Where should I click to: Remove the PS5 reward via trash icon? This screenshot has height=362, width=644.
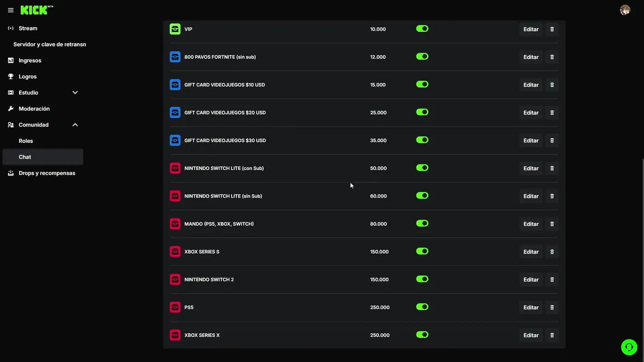(x=552, y=307)
